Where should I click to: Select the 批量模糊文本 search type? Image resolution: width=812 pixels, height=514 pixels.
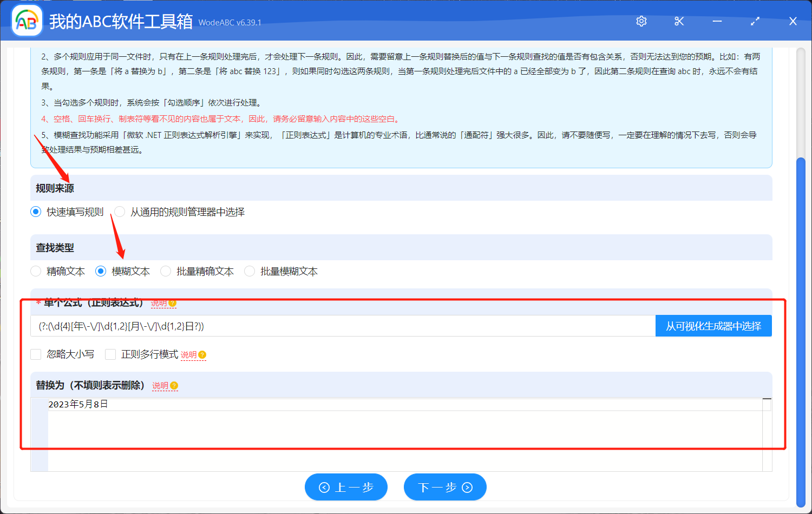[x=249, y=271]
